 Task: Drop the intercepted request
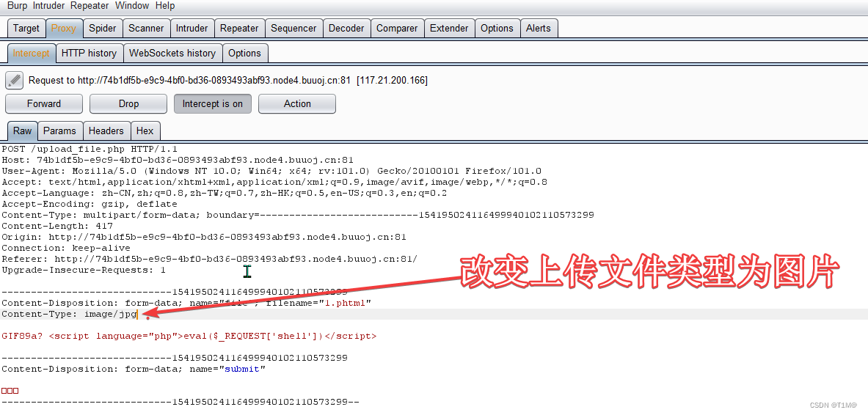click(x=128, y=103)
